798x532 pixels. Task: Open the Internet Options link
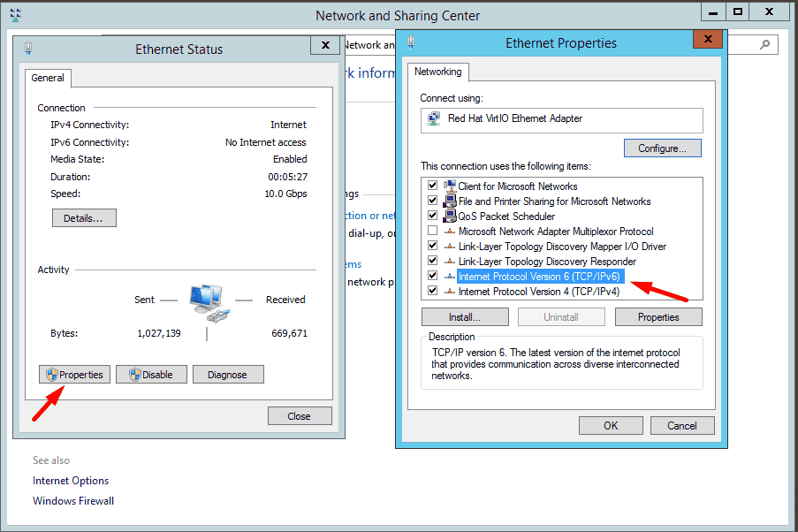[x=71, y=481]
